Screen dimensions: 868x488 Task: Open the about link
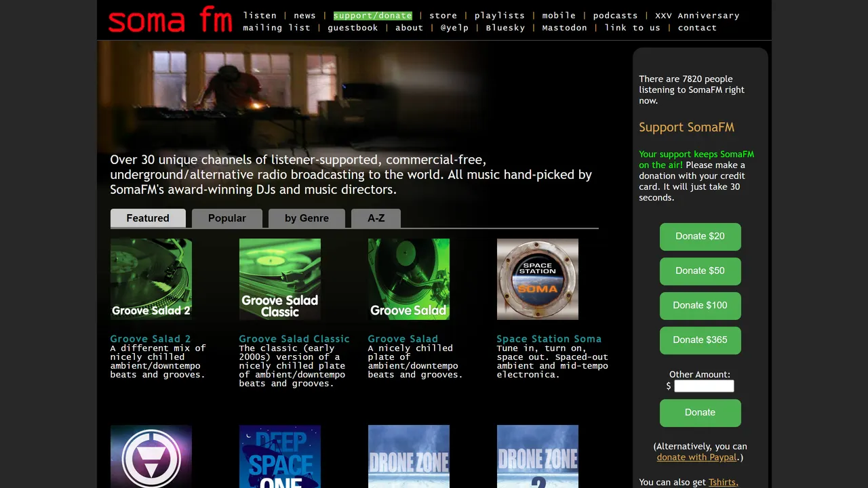409,28
